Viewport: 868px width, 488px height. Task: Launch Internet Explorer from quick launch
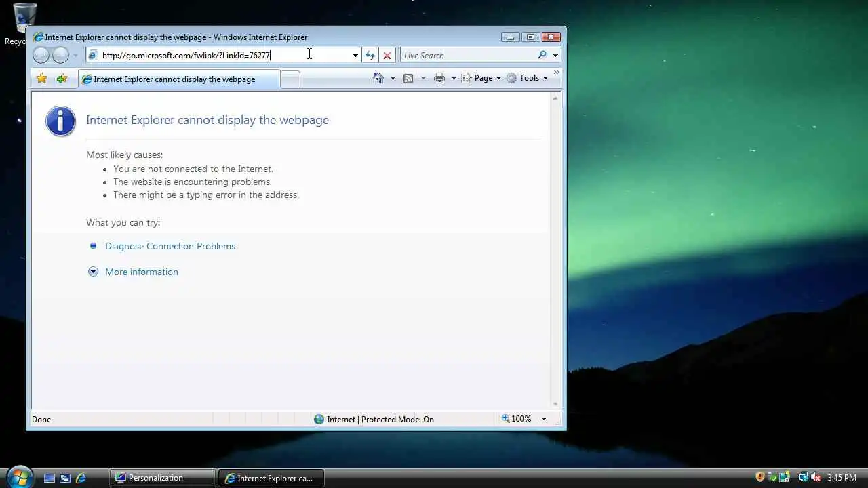click(81, 478)
